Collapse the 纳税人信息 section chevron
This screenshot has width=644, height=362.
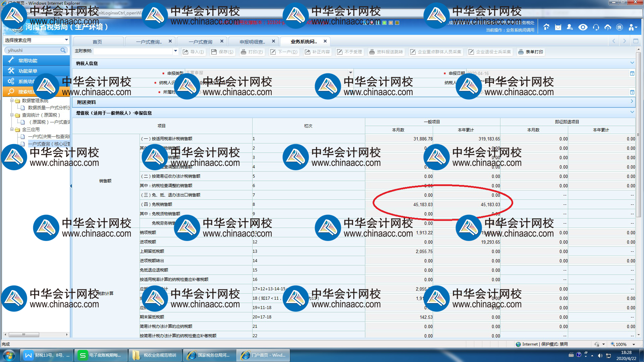tap(632, 63)
